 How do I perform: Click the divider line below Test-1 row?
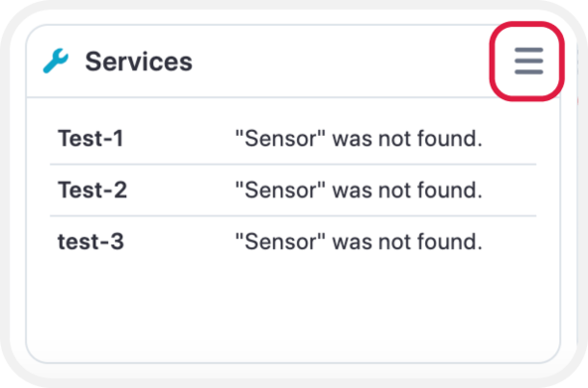click(293, 164)
